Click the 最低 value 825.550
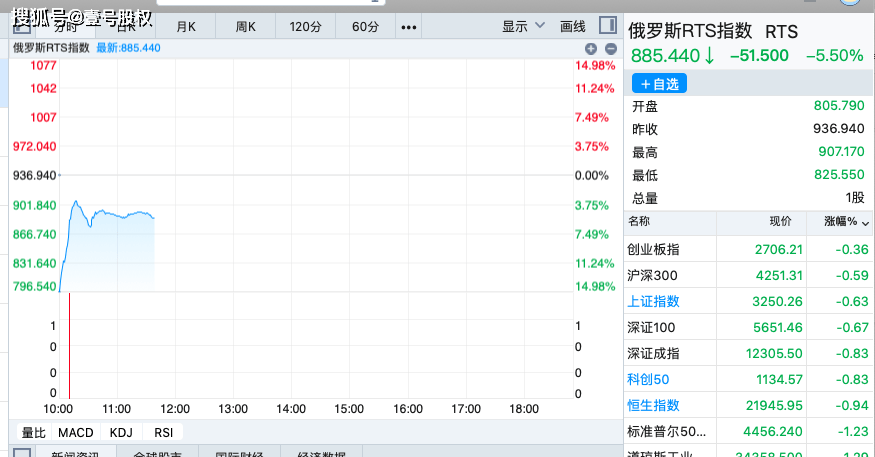The width and height of the screenshot is (875, 457). tap(839, 175)
